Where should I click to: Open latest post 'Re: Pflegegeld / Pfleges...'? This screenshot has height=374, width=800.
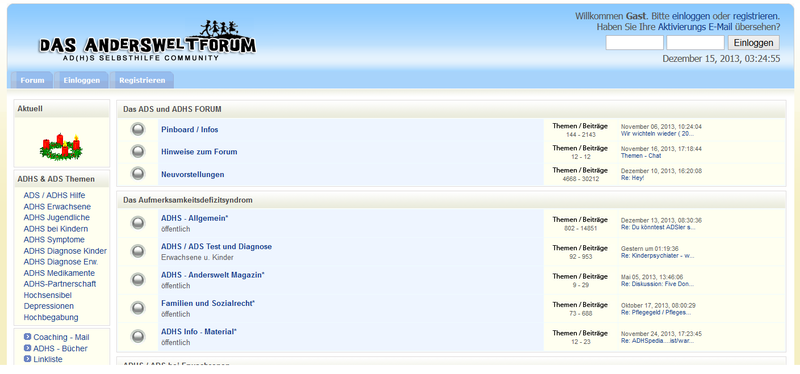coord(656,312)
